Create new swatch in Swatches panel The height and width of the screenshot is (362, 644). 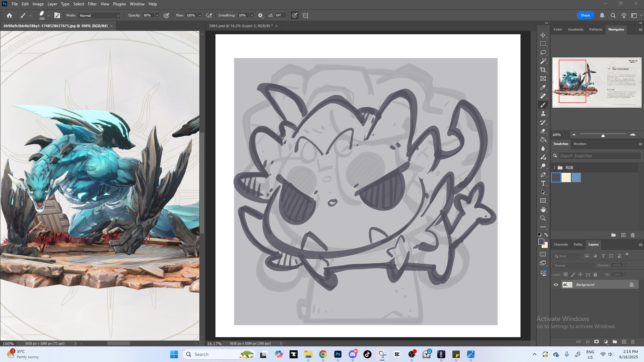point(623,235)
